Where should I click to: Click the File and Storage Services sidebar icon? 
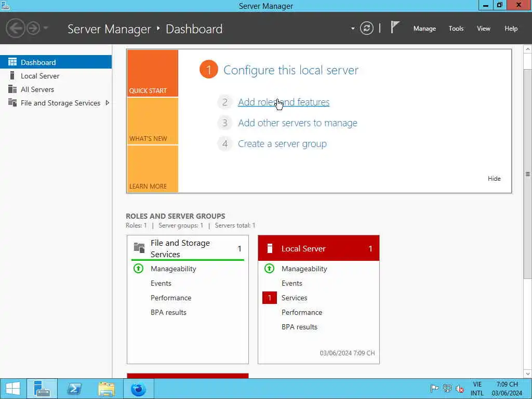(x=12, y=102)
